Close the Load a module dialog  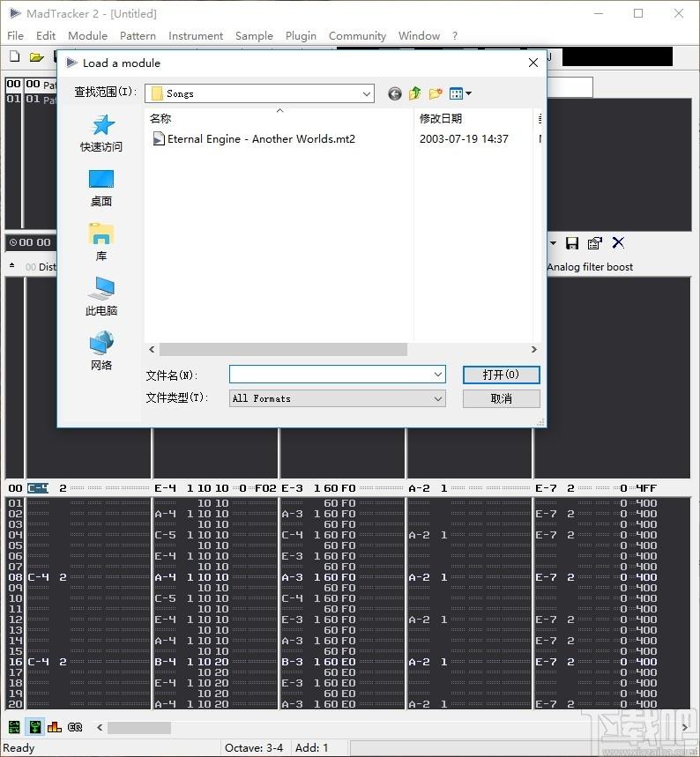[533, 63]
